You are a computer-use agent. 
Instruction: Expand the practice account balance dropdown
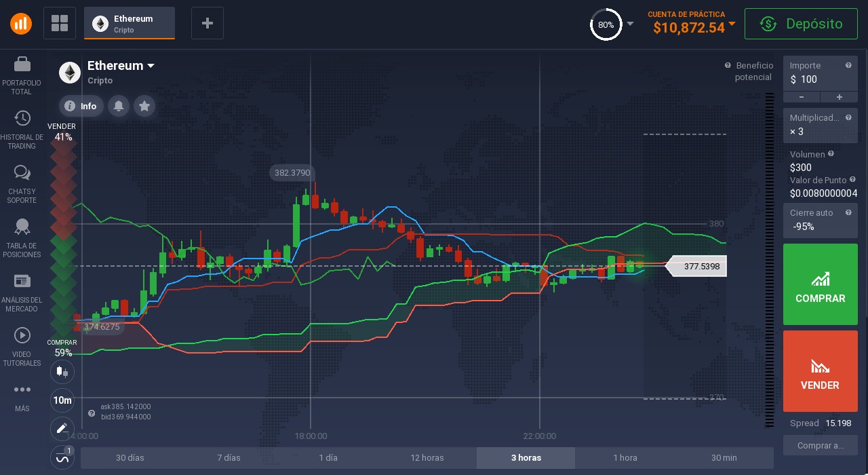[732, 24]
